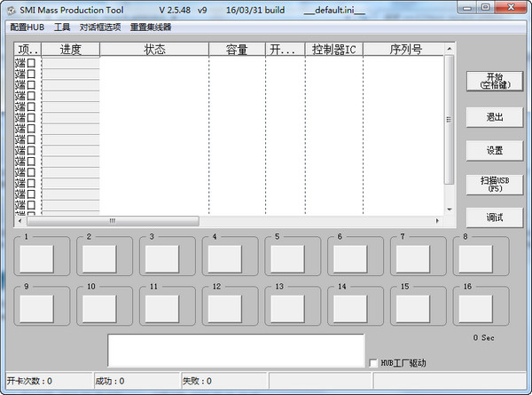This screenshot has height=395, width=532.
Task: Select port slot 7 box
Action: (x=413, y=259)
